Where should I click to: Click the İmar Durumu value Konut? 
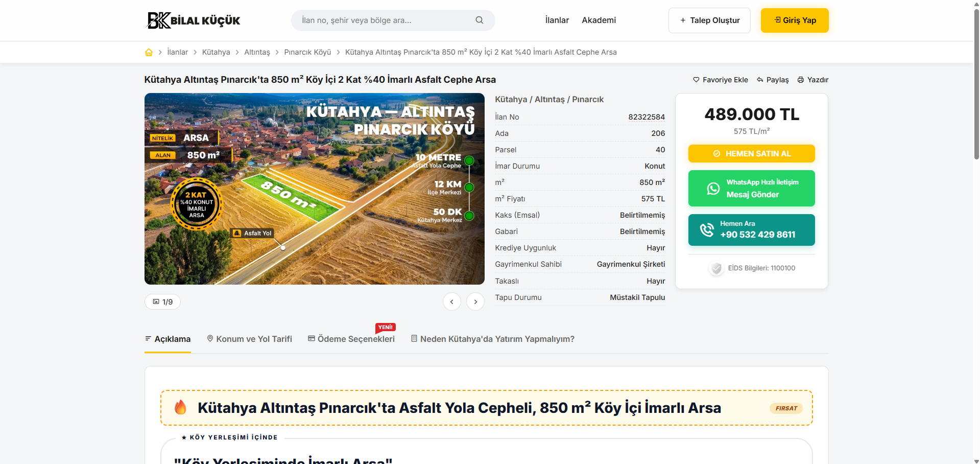[655, 166]
